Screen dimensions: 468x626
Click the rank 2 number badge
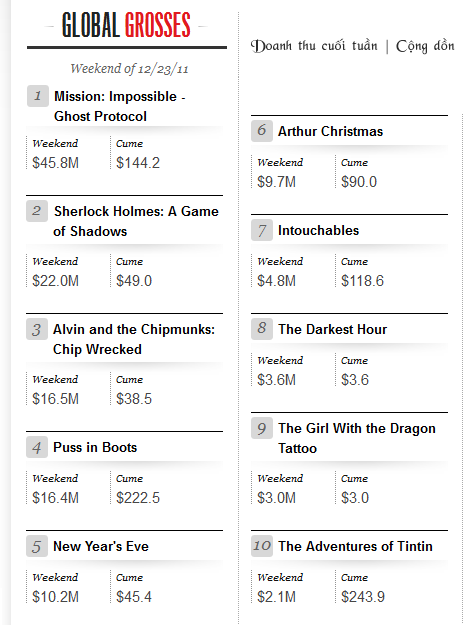click(37, 211)
